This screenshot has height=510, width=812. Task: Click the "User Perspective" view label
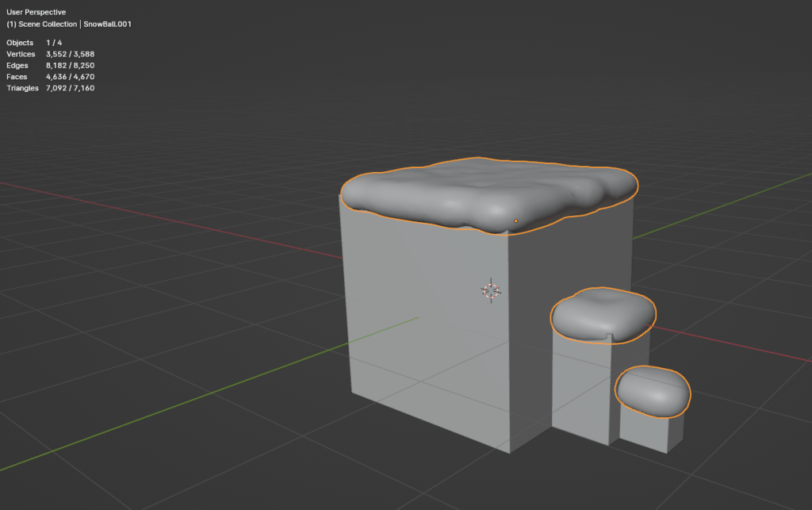(x=36, y=13)
